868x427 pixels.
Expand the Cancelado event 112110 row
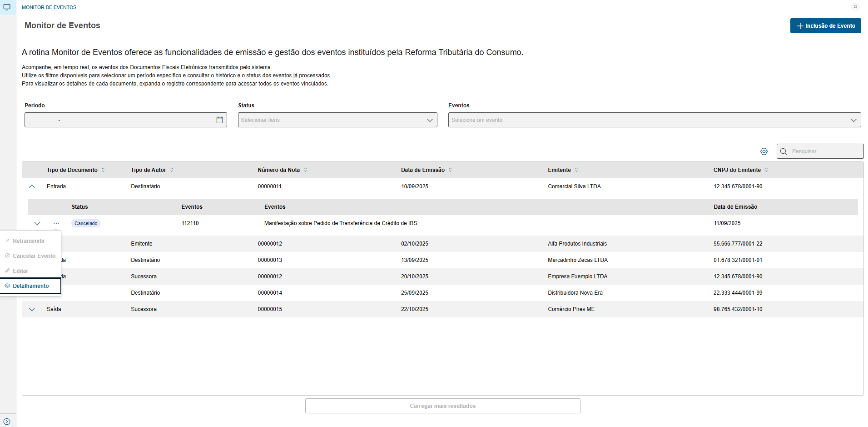click(37, 223)
